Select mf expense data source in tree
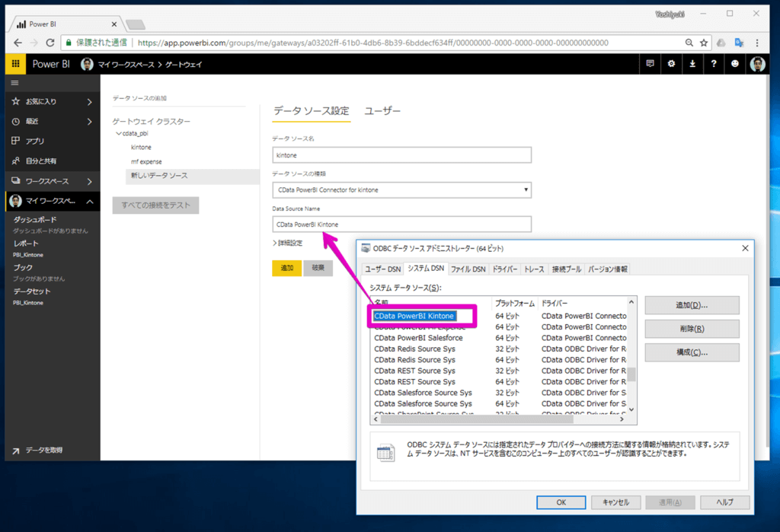Viewport: 780px width, 532px height. click(x=146, y=161)
